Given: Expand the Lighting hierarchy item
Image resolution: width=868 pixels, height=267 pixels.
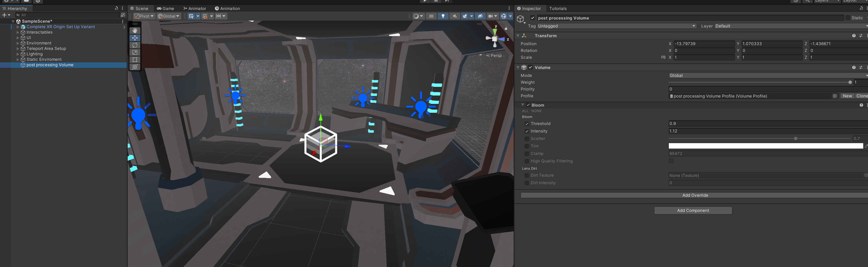Looking at the screenshot, I should point(18,54).
